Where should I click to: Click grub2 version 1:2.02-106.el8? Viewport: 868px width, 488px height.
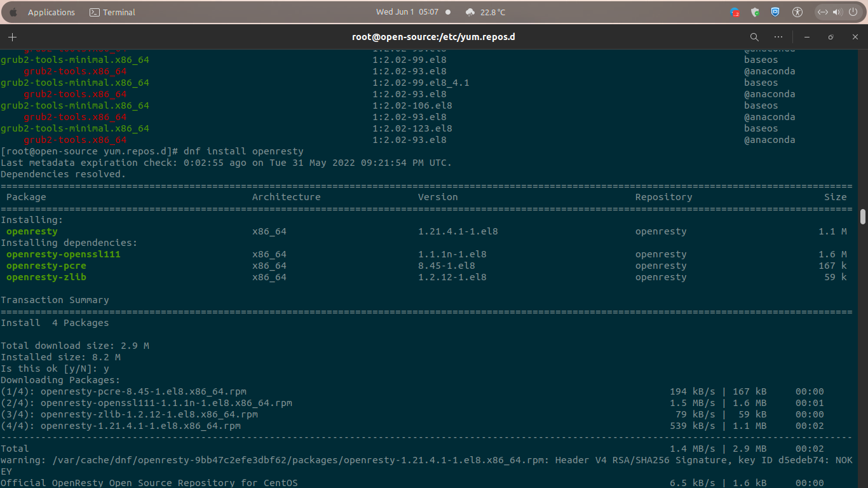point(412,105)
